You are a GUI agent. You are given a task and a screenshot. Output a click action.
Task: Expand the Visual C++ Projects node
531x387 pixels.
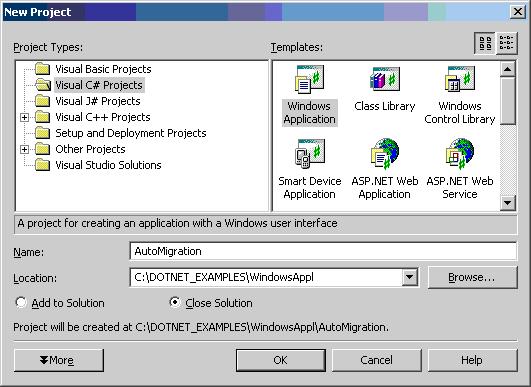pos(24,117)
